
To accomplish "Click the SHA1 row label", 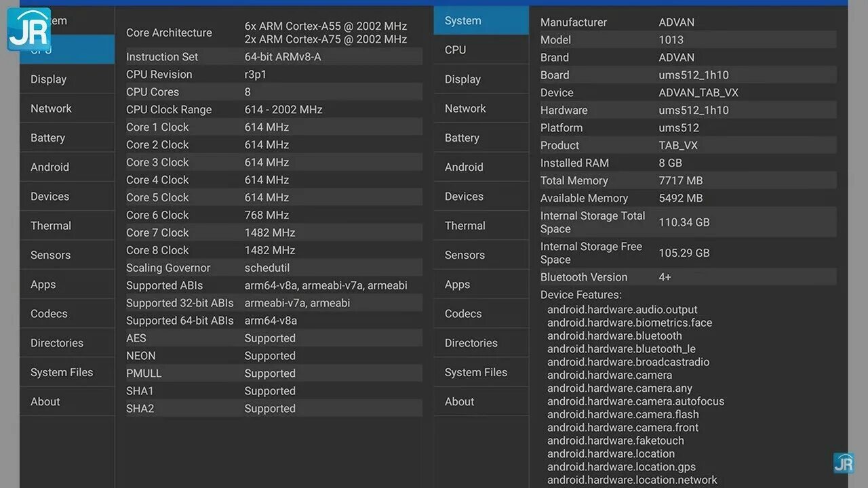I will (x=140, y=391).
